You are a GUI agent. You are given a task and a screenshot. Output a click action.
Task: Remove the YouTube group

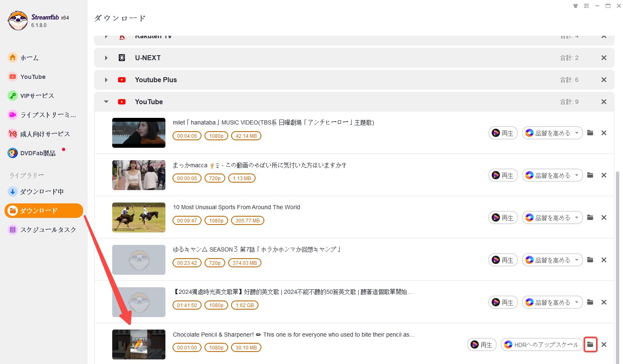tap(604, 102)
